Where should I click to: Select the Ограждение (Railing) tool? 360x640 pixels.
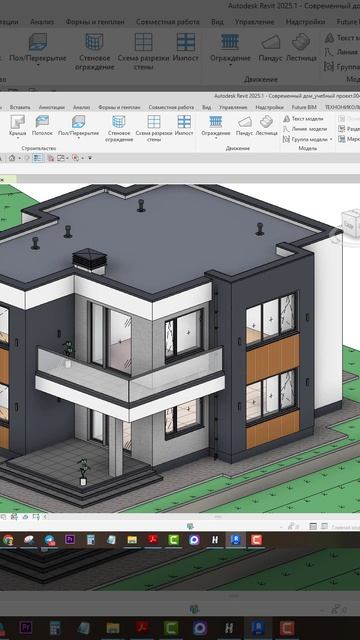[216, 126]
